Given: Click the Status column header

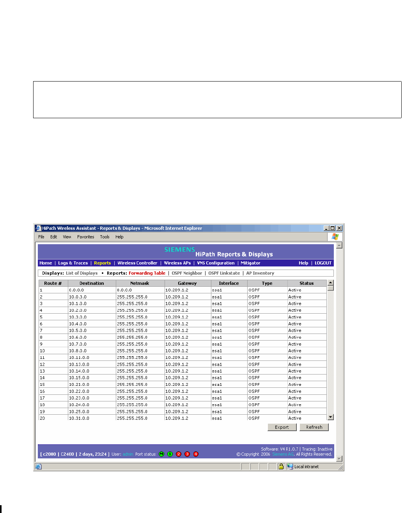Looking at the screenshot, I should tap(307, 283).
